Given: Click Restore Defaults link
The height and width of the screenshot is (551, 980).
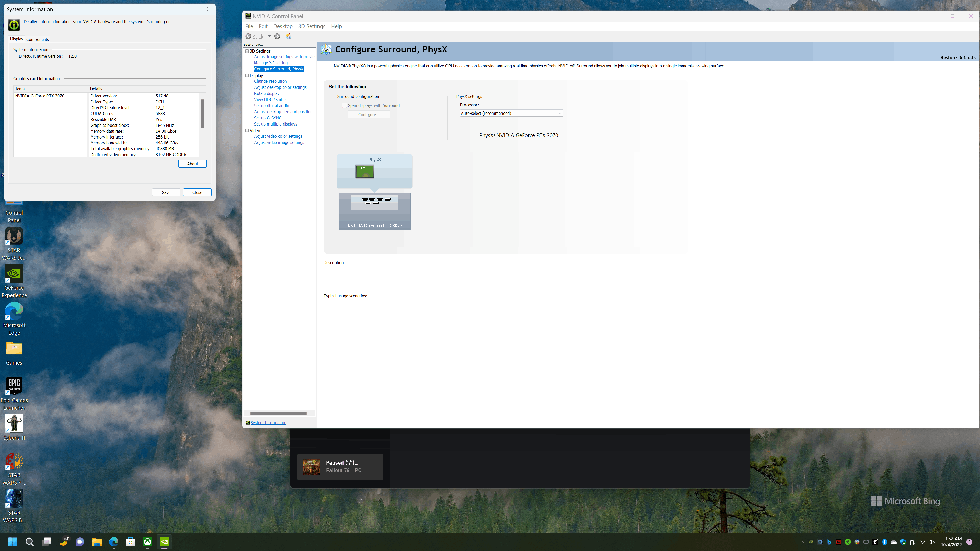Looking at the screenshot, I should tap(958, 58).
